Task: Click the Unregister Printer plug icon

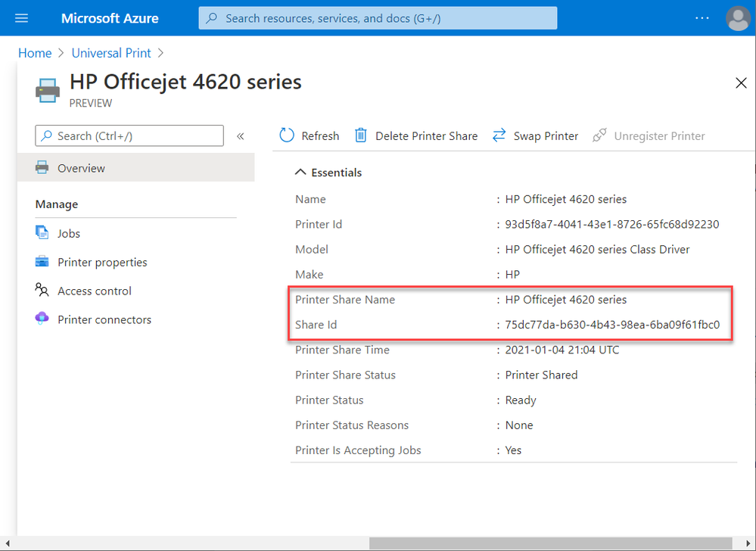Action: coord(599,135)
